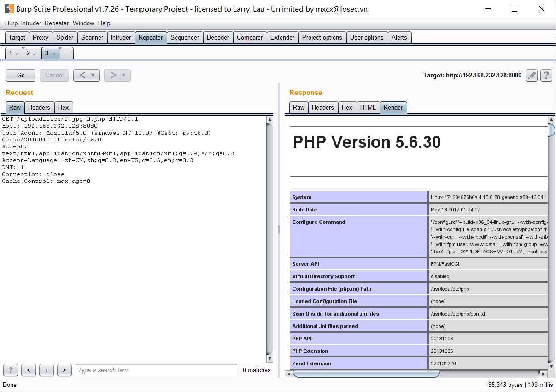Viewport: 556px width, 392px height.
Task: Switch to the Target tab
Action: click(17, 37)
